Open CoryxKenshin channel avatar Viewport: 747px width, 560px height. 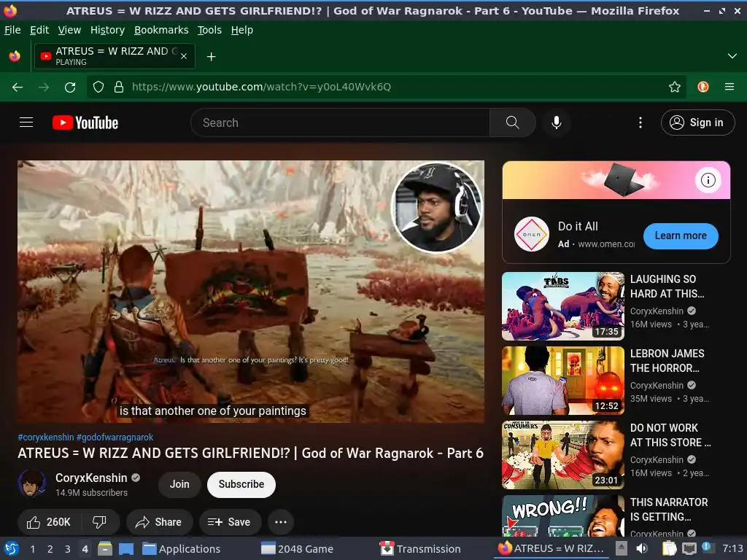(x=32, y=483)
